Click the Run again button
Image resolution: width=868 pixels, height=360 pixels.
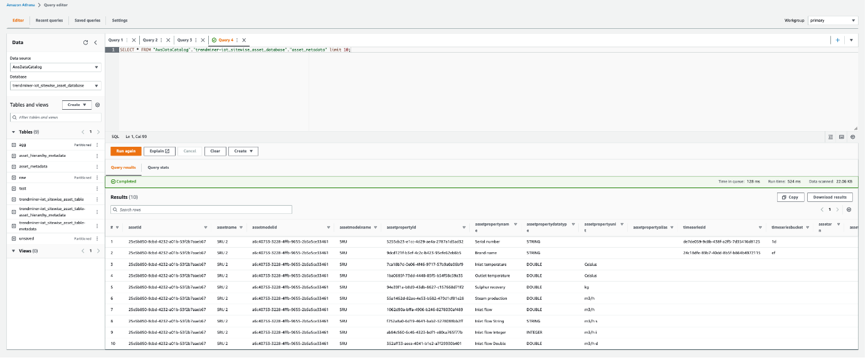pyautogui.click(x=125, y=151)
